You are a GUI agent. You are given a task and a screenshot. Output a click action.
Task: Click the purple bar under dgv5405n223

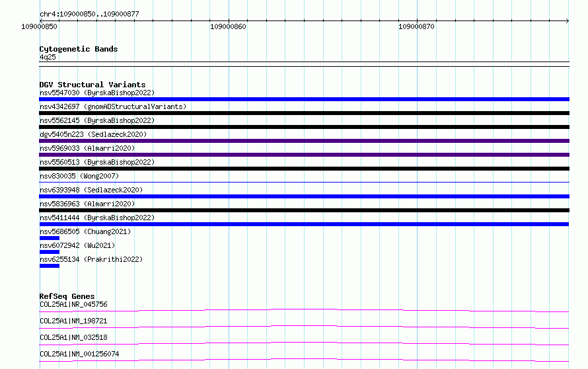pyautogui.click(x=304, y=141)
